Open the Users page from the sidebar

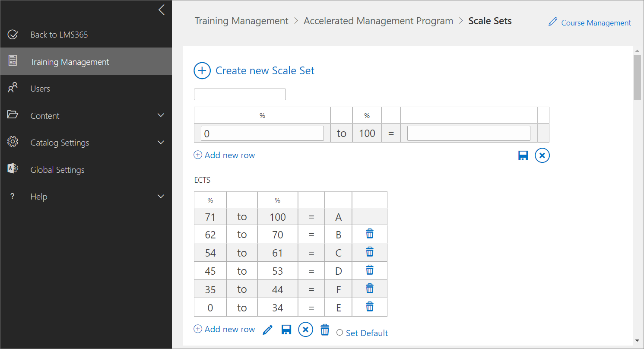tap(40, 89)
